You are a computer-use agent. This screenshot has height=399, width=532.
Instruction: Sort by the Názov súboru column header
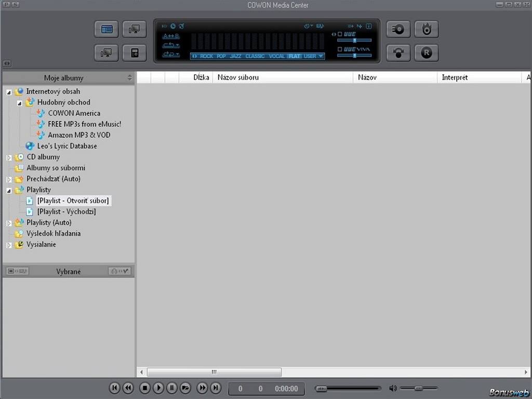click(x=283, y=77)
